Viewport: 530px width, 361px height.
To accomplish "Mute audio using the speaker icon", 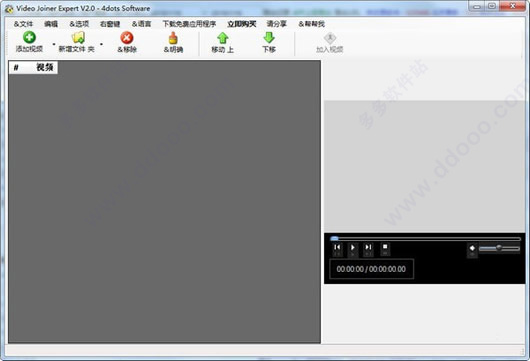I will [472, 249].
